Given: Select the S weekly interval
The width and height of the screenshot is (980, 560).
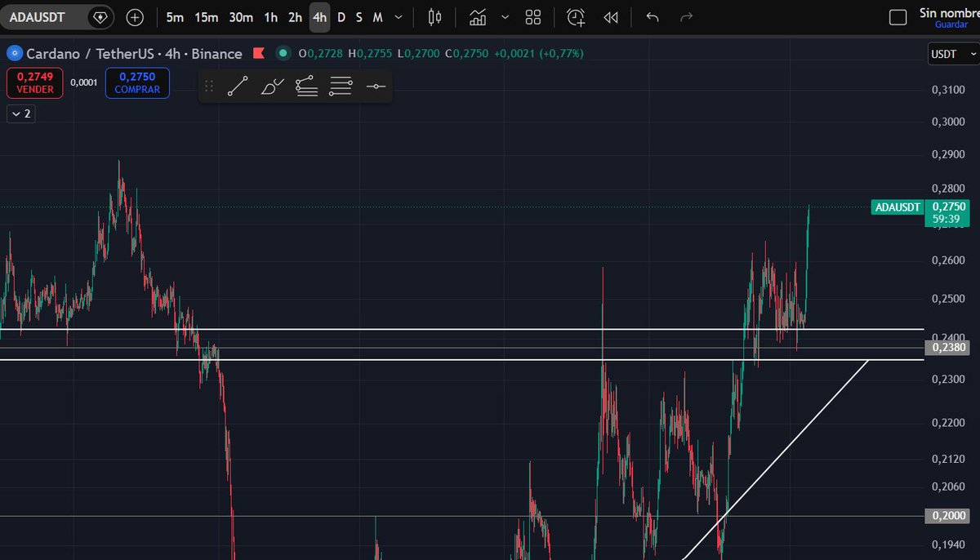Looking at the screenshot, I should pos(359,16).
